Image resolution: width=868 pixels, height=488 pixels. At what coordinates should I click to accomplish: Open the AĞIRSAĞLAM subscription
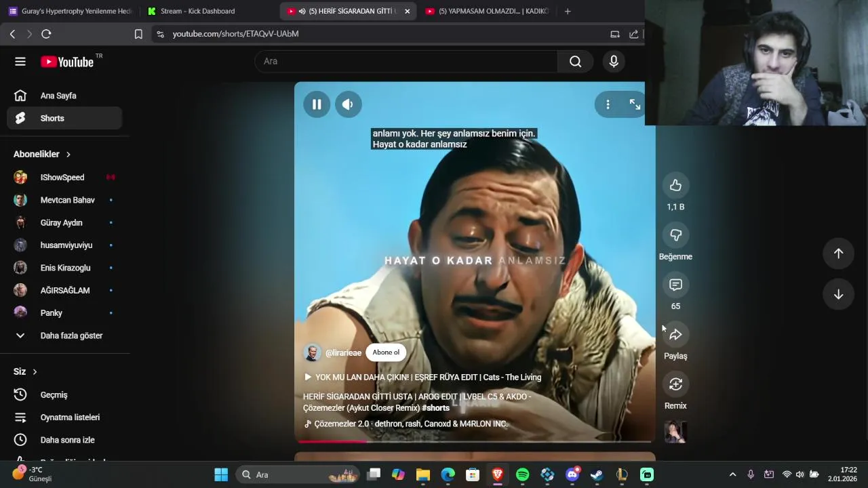click(64, 290)
